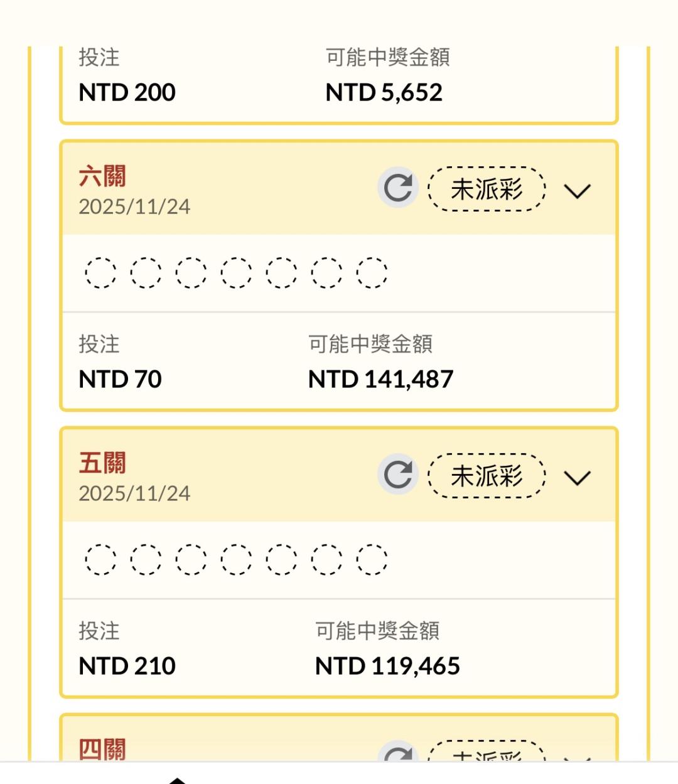Click the NTD 119,465 possible winnings amount
This screenshot has height=784, width=678.
387,666
